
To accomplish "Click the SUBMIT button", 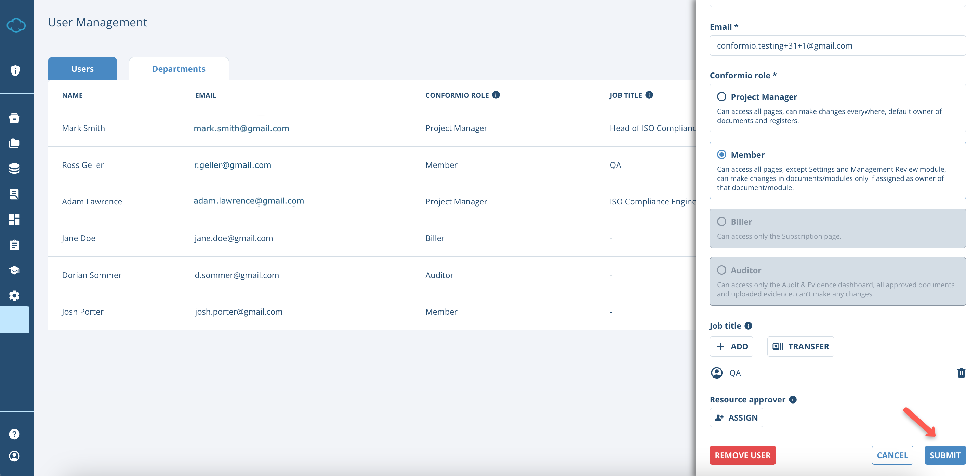I will pos(945,455).
